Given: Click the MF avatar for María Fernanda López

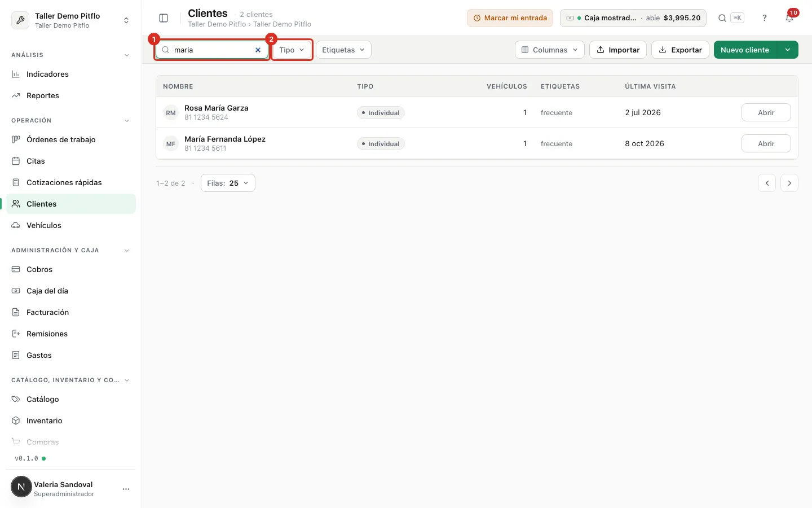Looking at the screenshot, I should coord(171,144).
